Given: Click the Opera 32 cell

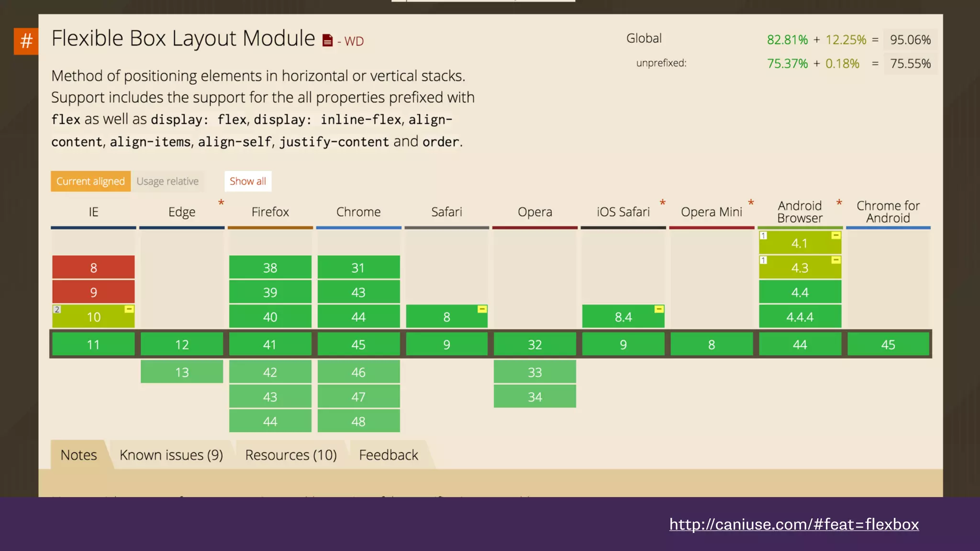Looking at the screenshot, I should [535, 344].
